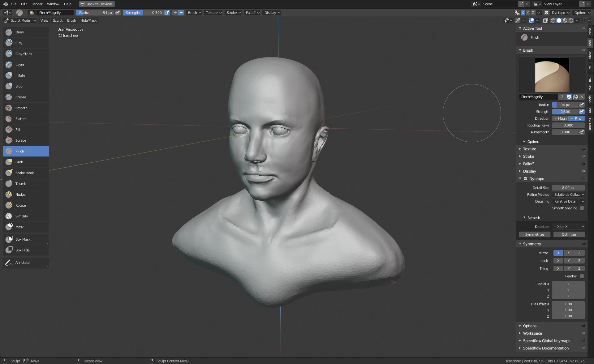Open the Render menu

coord(37,4)
